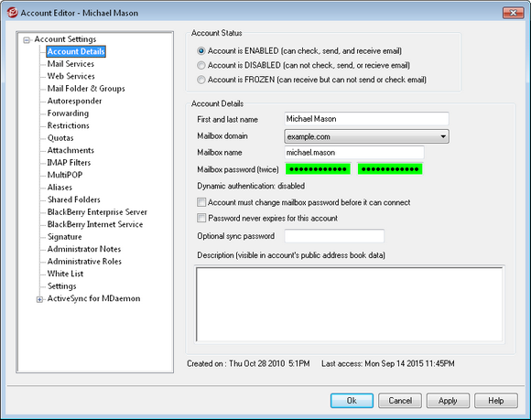
Task: Click the Optional sync password field
Action: coord(334,236)
